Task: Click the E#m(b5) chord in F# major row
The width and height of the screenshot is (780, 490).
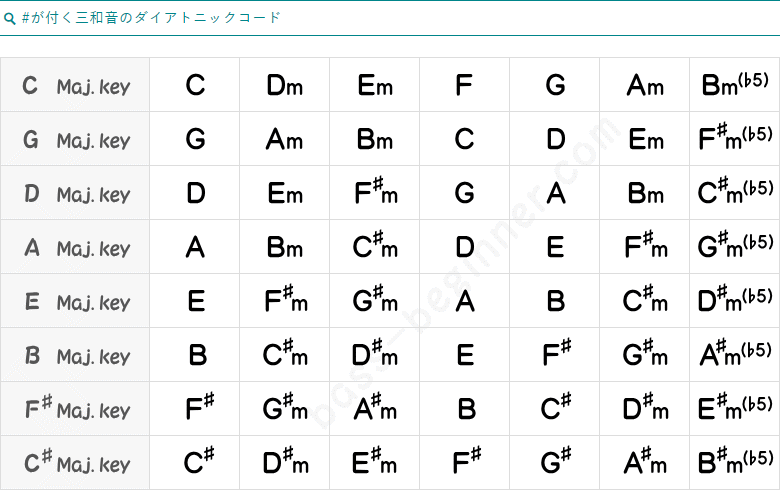Action: (735, 409)
